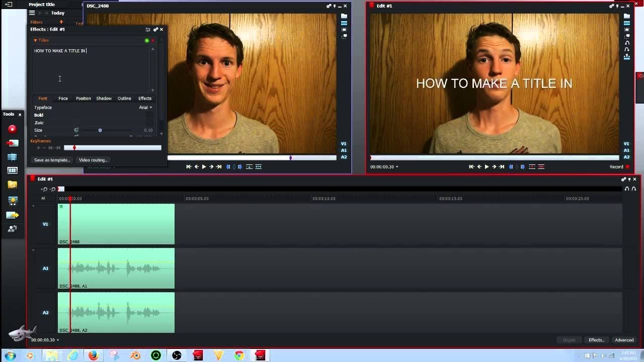This screenshot has width=644, height=362.
Task: Open Firefox from the Windows taskbar
Action: [x=93, y=356]
